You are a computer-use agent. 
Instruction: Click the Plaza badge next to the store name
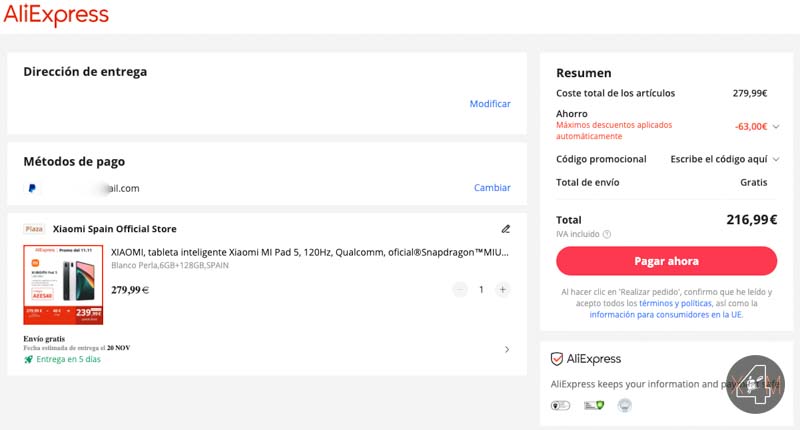point(34,229)
